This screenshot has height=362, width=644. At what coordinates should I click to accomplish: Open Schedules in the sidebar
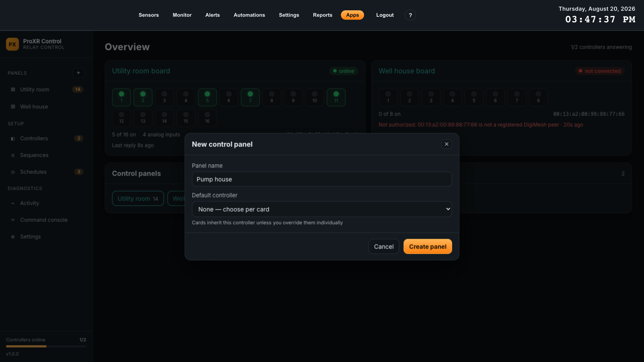[x=46, y=172]
